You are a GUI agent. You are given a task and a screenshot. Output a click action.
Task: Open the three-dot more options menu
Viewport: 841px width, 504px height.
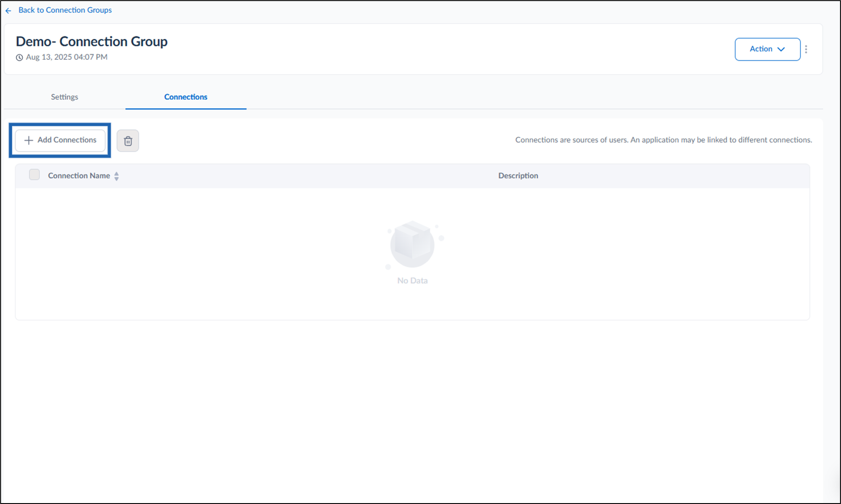click(806, 49)
